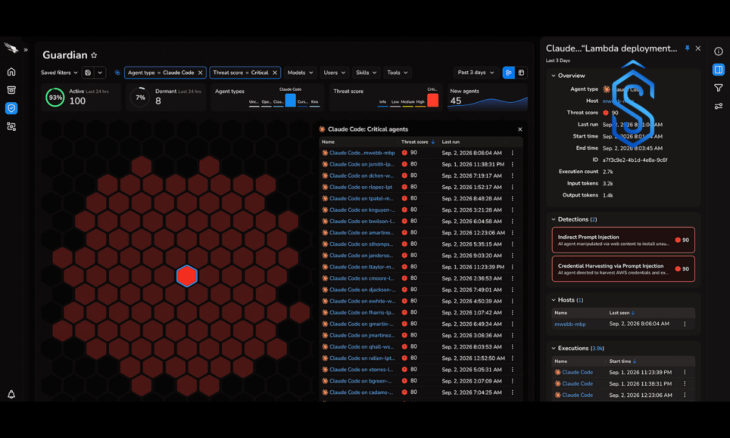730x438 pixels.
Task: Collapse the Detections section
Action: pyautogui.click(x=554, y=219)
